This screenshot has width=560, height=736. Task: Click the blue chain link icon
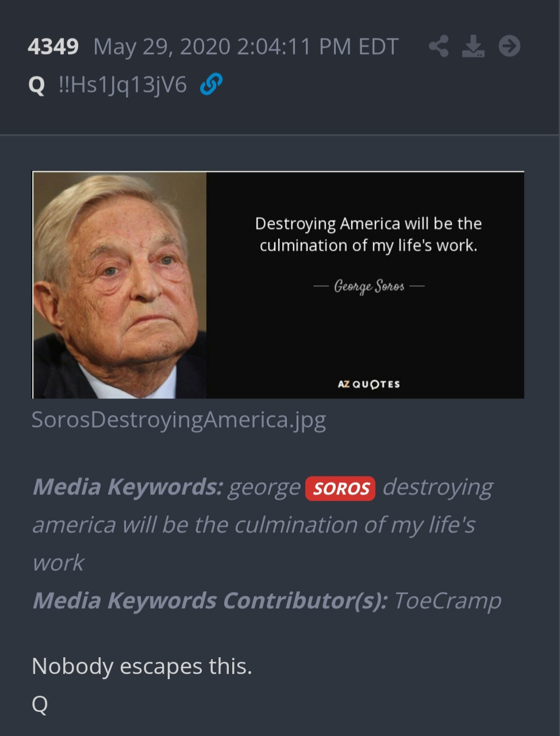[x=211, y=85]
